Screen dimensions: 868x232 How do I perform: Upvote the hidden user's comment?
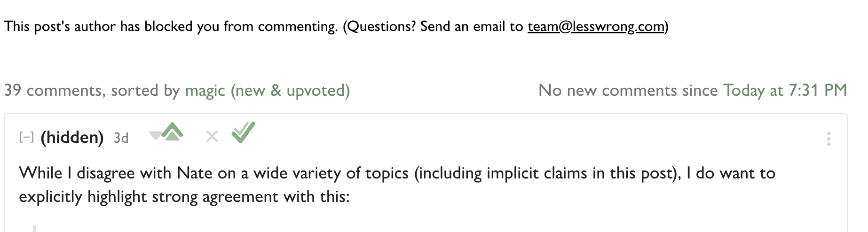173,132
